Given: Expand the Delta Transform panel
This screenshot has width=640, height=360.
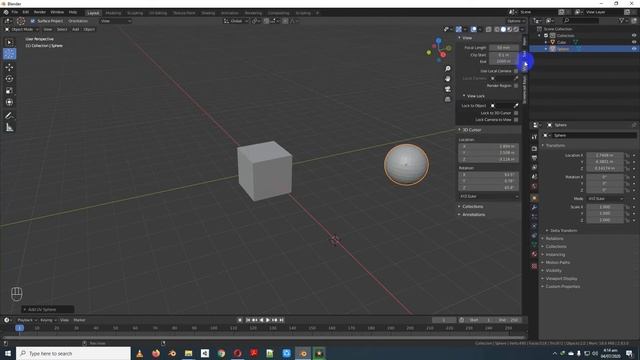Looking at the screenshot, I should pos(563,231).
